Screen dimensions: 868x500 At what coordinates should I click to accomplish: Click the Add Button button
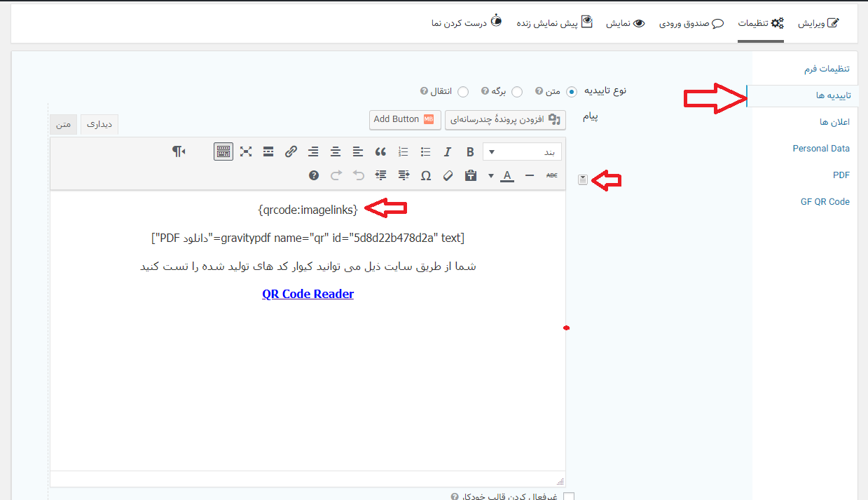click(x=404, y=119)
